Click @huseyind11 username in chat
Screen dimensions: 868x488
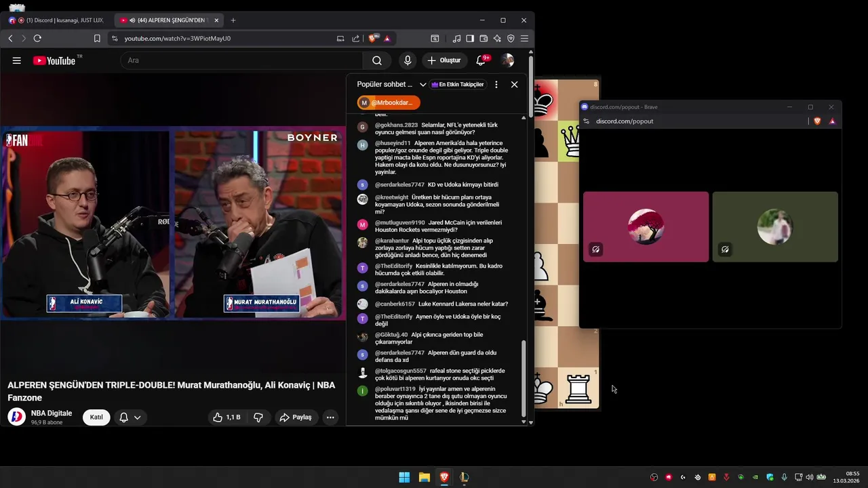coord(393,144)
